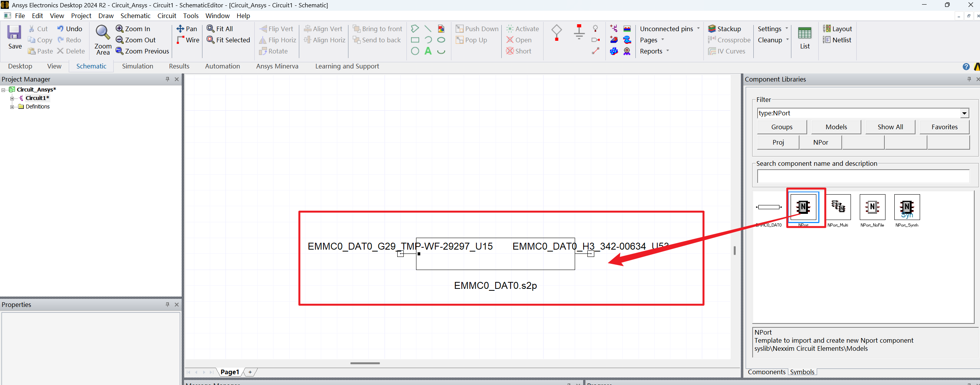980x385 pixels.
Task: Open the Draw menu
Action: point(106,16)
